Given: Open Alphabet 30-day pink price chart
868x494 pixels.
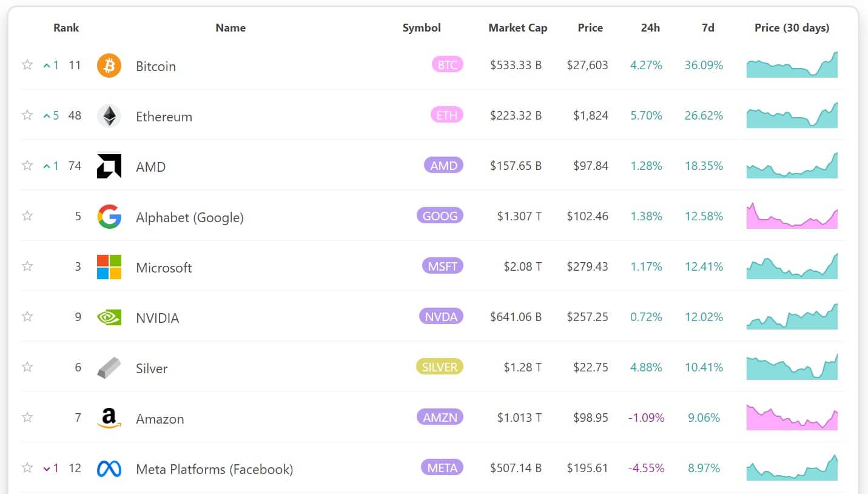Looking at the screenshot, I should coord(792,216).
